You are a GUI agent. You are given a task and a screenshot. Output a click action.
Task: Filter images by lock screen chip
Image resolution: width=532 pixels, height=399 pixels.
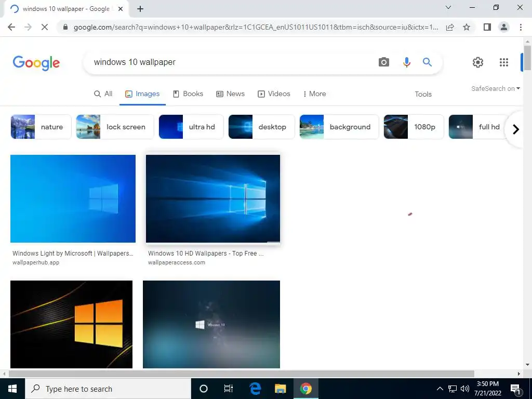[115, 127]
